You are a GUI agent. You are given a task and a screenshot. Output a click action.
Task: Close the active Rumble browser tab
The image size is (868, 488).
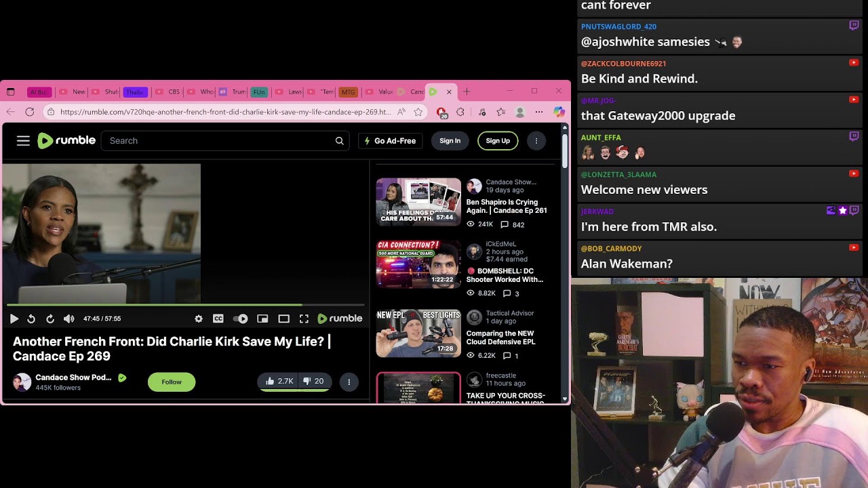tap(449, 91)
